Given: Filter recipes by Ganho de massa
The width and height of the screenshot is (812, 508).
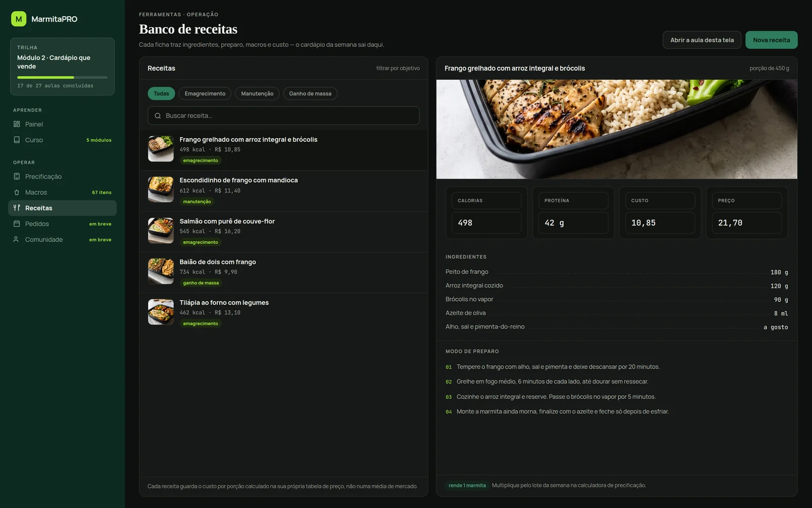Looking at the screenshot, I should point(310,93).
